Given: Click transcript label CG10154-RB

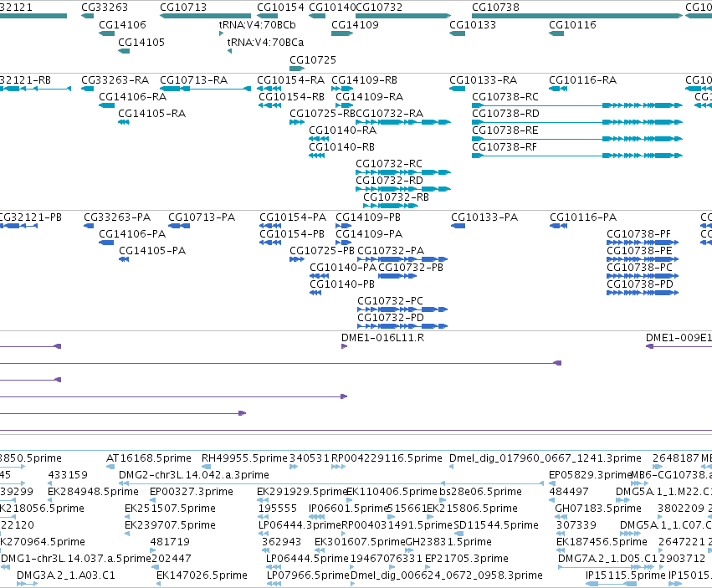Looking at the screenshot, I should point(291,97).
